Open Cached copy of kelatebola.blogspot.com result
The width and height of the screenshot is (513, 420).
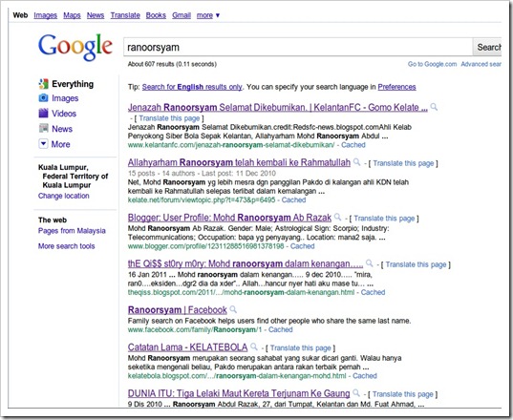tap(365, 376)
